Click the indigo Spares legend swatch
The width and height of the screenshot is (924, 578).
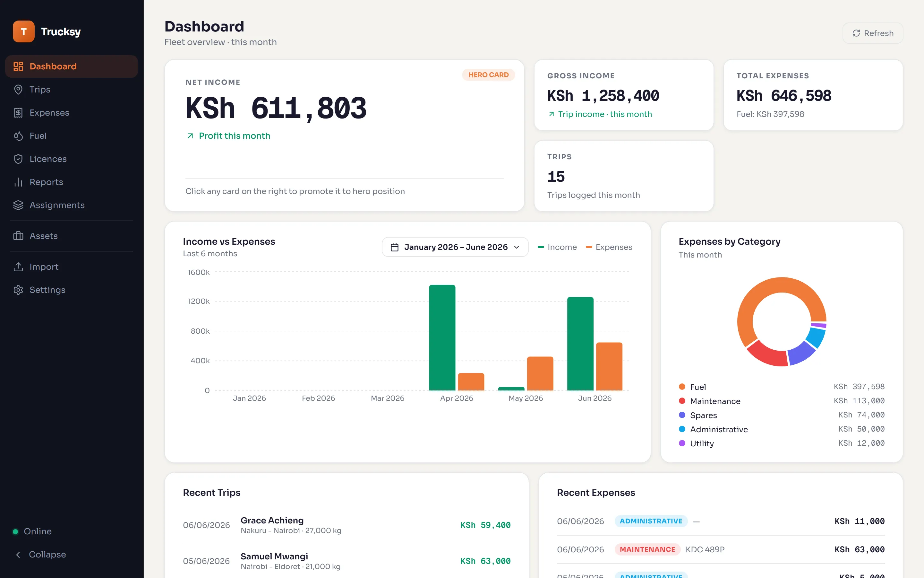pyautogui.click(x=682, y=415)
